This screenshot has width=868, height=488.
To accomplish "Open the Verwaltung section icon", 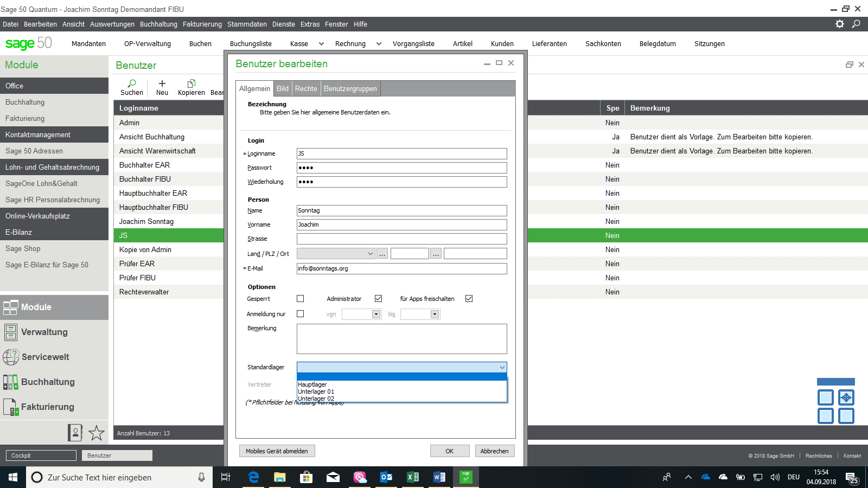I will pyautogui.click(x=10, y=332).
